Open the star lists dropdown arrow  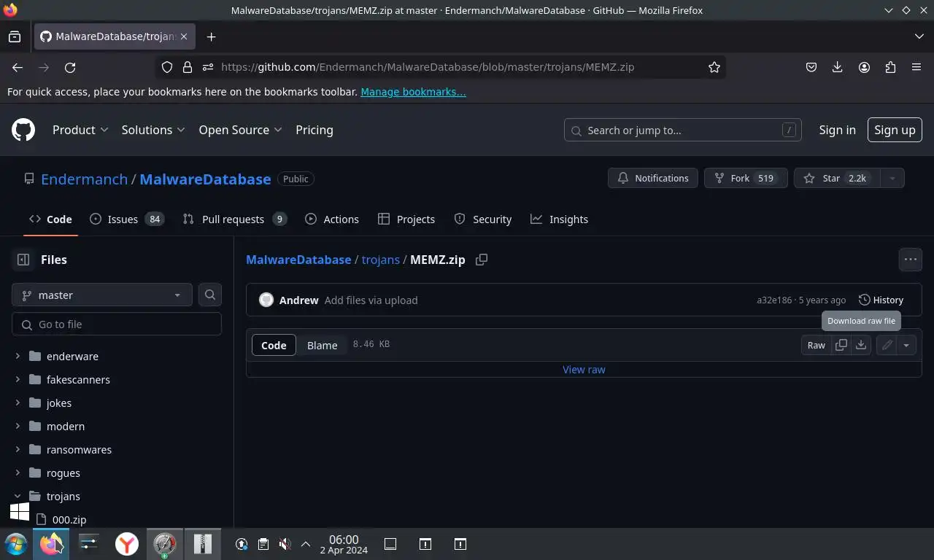tap(892, 178)
